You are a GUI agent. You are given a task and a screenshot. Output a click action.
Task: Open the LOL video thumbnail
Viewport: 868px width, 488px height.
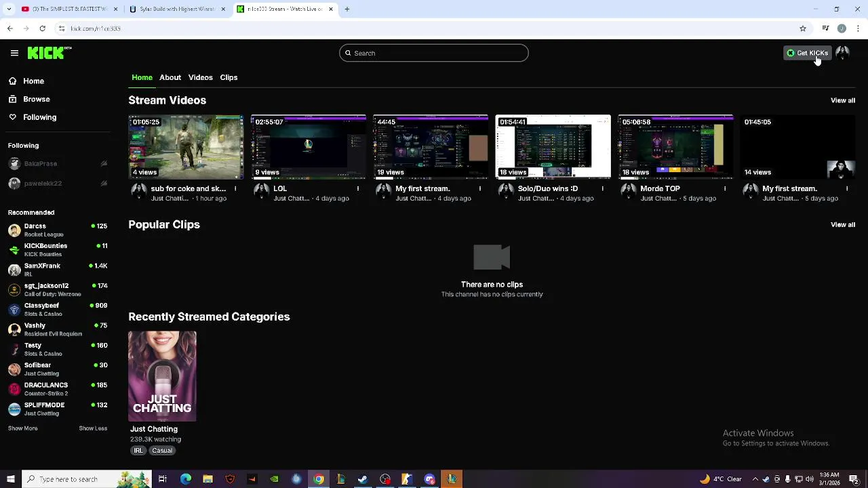(309, 147)
